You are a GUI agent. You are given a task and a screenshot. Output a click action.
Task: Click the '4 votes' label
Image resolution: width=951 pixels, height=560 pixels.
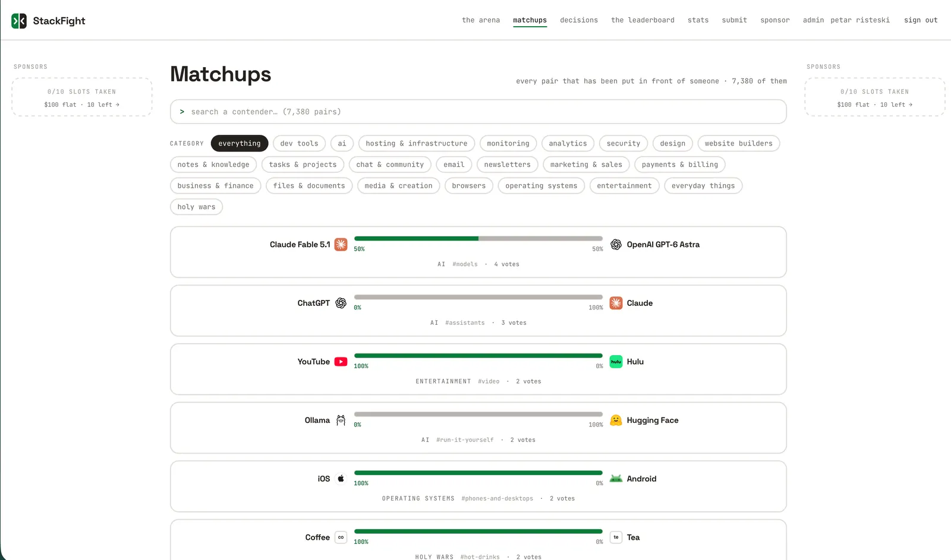click(506, 264)
